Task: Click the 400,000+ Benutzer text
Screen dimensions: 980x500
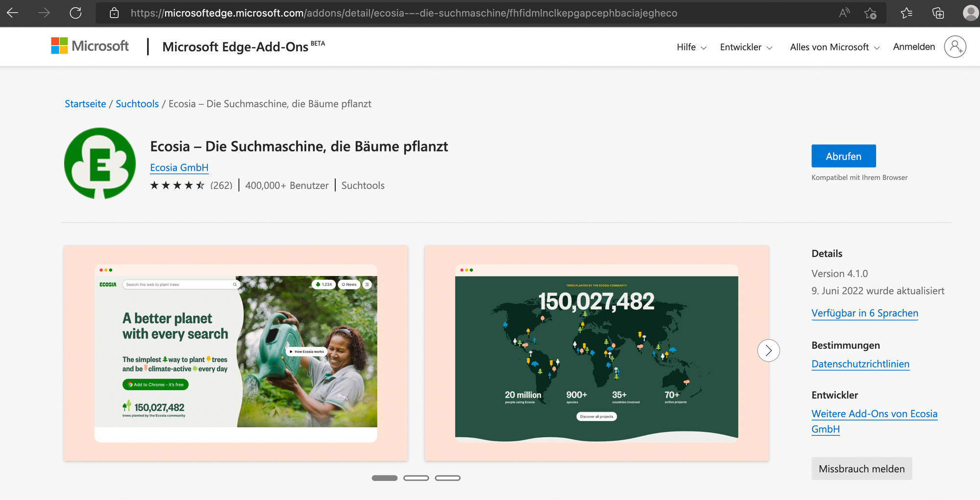Action: pyautogui.click(x=287, y=185)
